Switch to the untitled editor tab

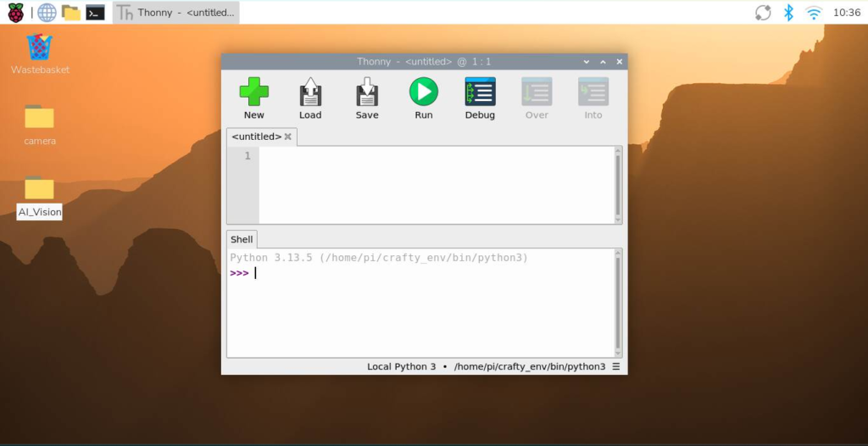[x=256, y=137]
